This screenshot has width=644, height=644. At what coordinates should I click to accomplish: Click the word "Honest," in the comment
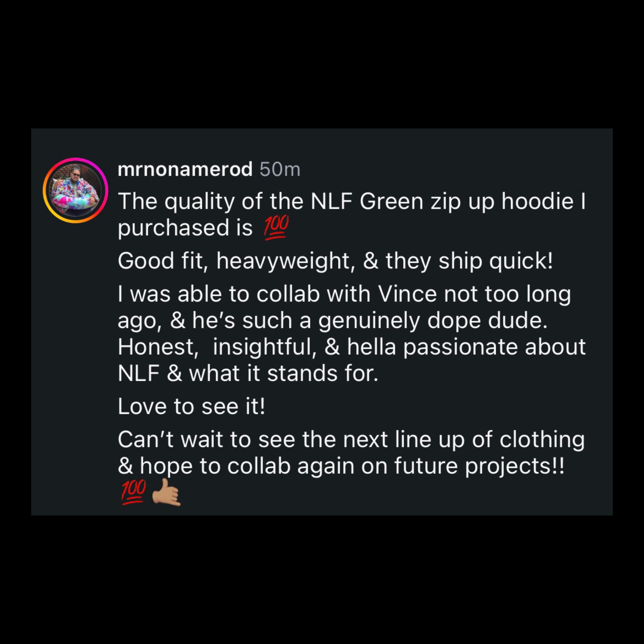point(156,347)
